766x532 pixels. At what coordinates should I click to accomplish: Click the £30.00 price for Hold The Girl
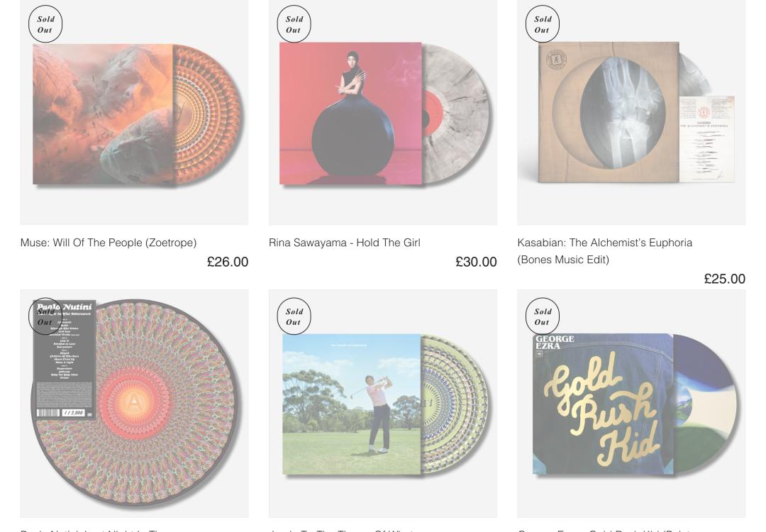(477, 262)
